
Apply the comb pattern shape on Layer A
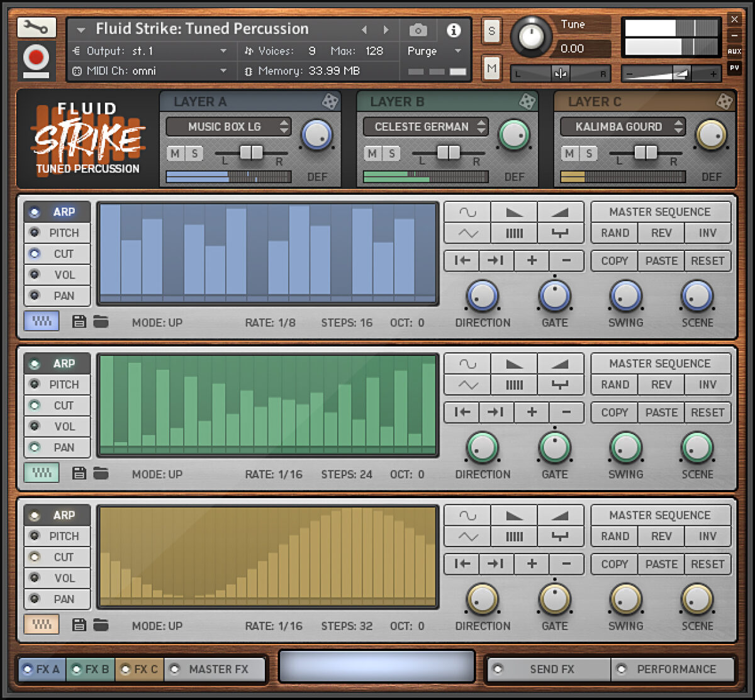click(514, 233)
